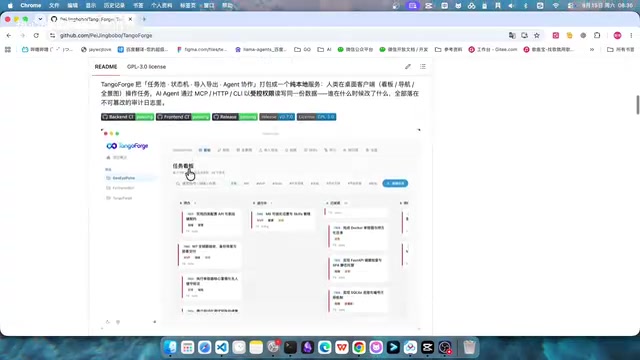Open OBS from the Dock

click(x=444, y=347)
